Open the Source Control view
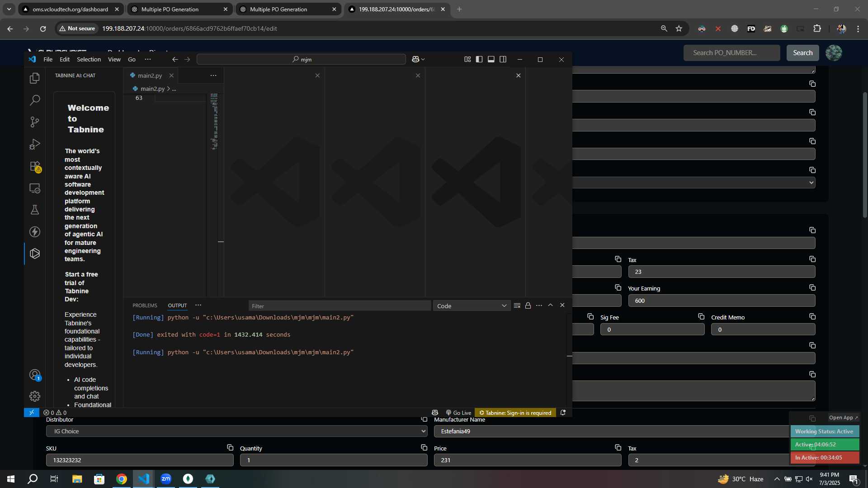The height and width of the screenshot is (488, 868). 35,122
